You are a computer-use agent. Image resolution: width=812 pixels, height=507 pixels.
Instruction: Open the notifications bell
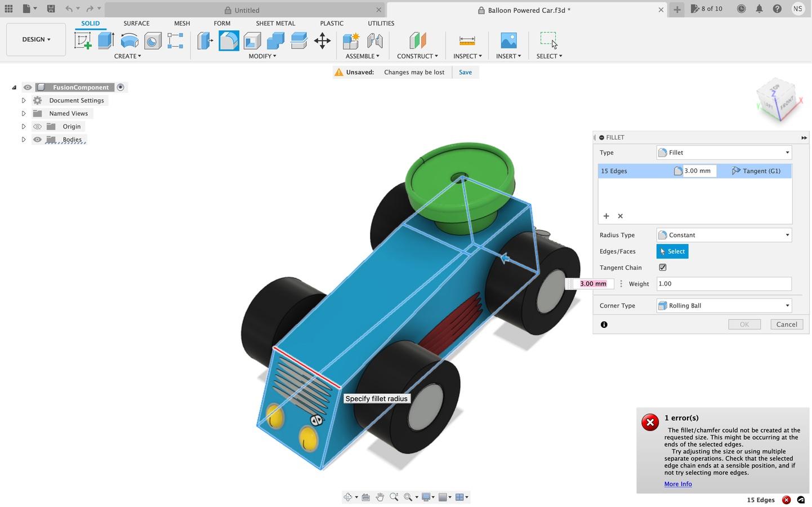pyautogui.click(x=759, y=9)
